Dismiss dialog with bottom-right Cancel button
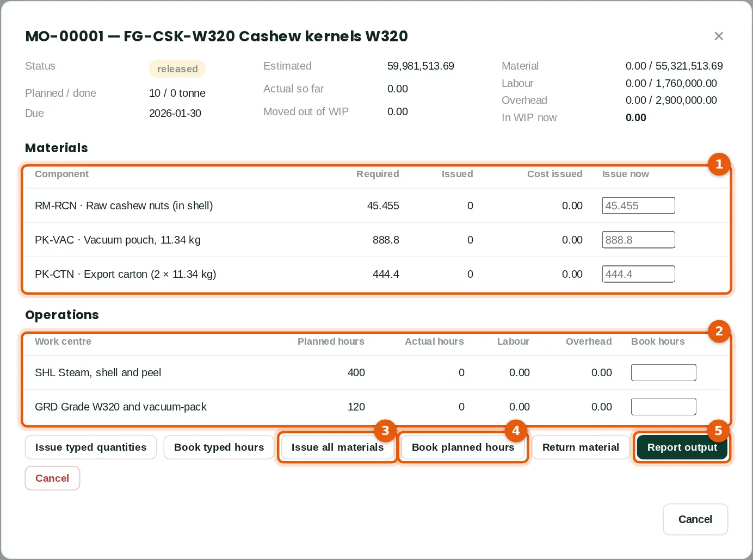The height and width of the screenshot is (560, 753). tap(695, 519)
